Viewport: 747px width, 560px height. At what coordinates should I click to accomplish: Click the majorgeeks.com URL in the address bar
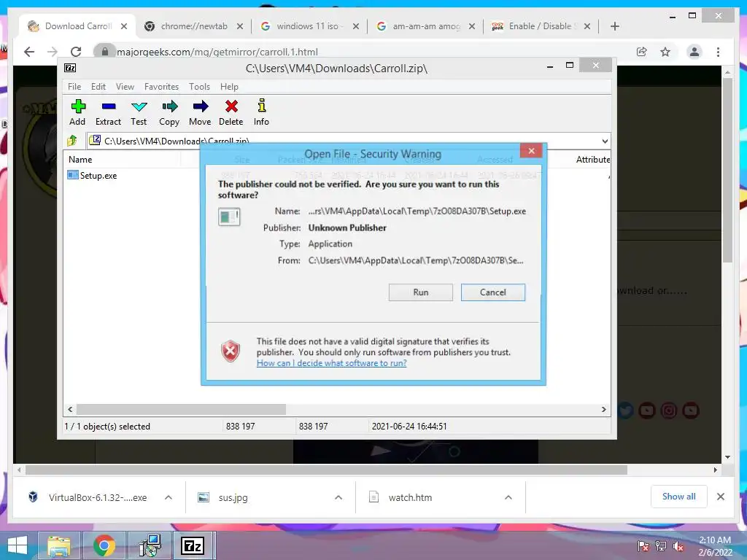(x=217, y=52)
